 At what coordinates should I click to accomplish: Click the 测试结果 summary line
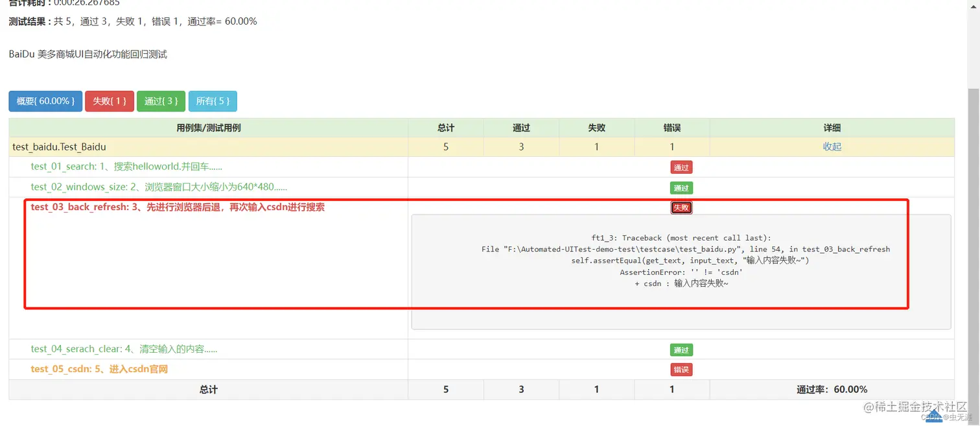[x=133, y=21]
